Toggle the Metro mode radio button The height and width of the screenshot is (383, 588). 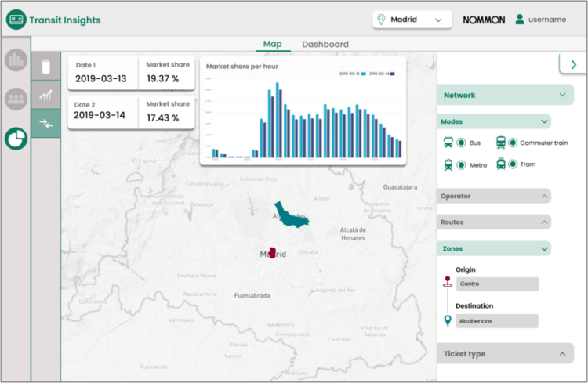[x=462, y=165]
